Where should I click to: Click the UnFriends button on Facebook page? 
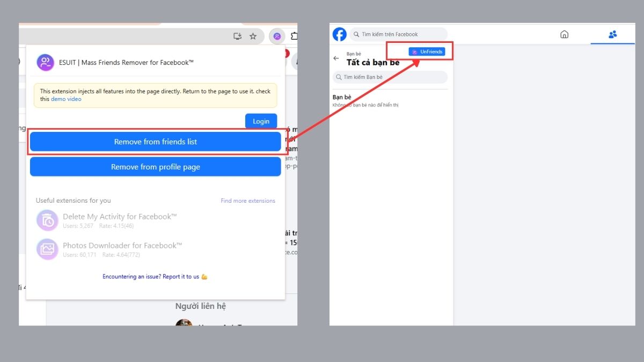[427, 51]
